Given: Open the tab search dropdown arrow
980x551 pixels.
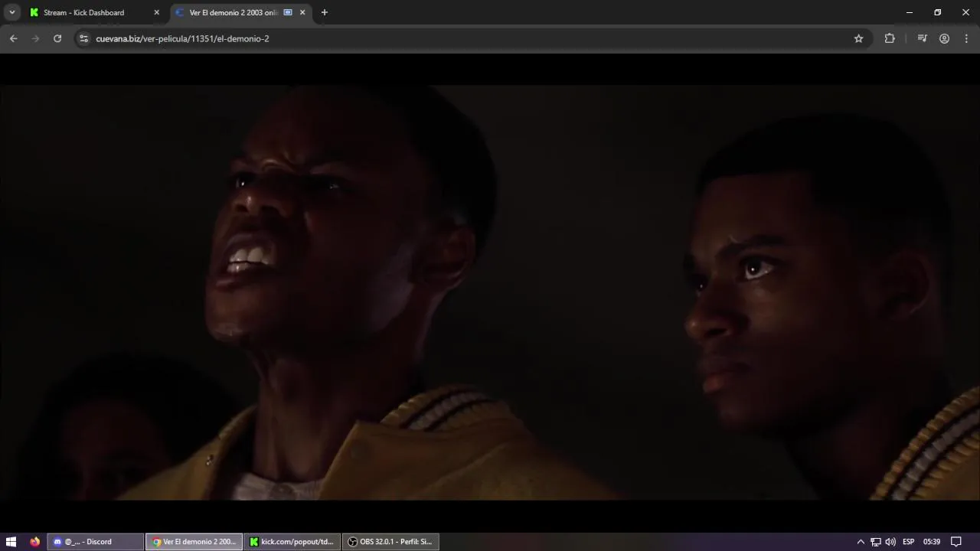Looking at the screenshot, I should click(12, 12).
